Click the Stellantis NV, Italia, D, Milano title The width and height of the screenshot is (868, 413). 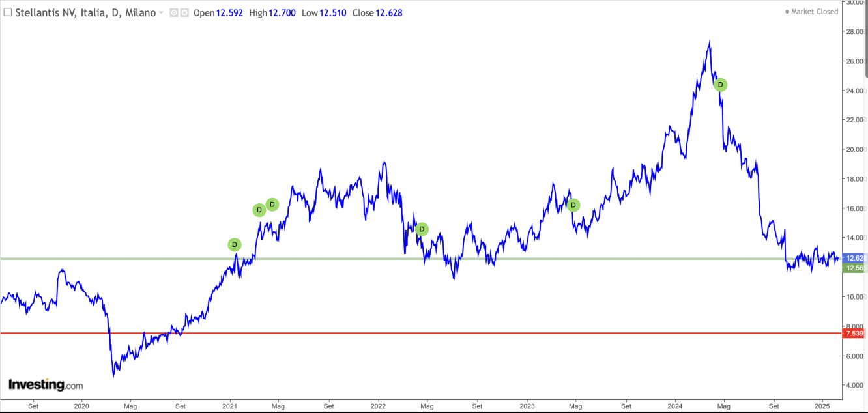[85, 13]
